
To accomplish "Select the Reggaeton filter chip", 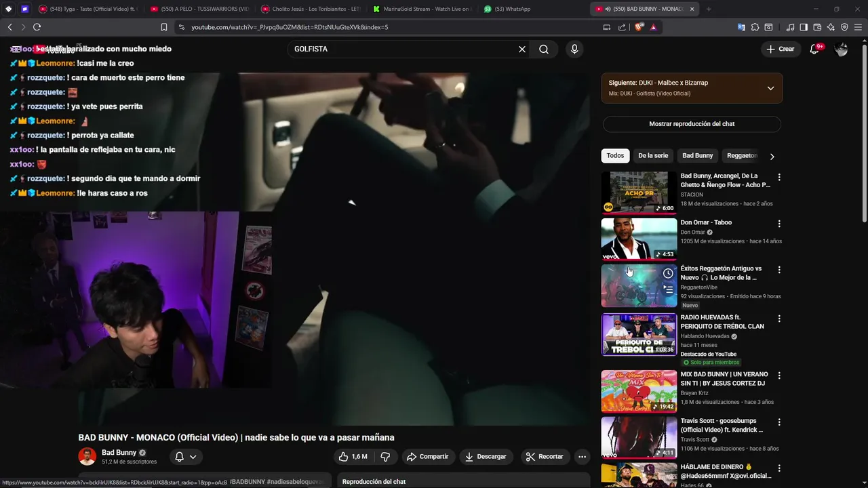I will (741, 156).
